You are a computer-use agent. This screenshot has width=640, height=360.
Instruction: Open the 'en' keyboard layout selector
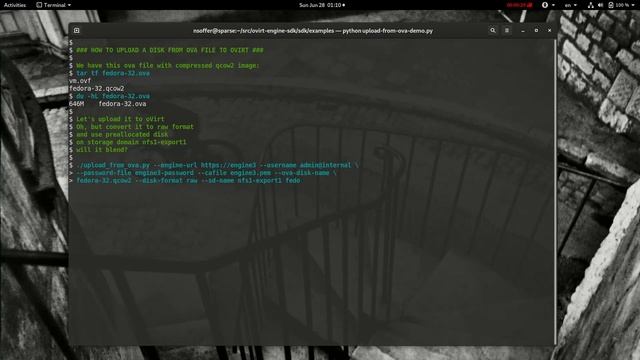click(x=570, y=5)
